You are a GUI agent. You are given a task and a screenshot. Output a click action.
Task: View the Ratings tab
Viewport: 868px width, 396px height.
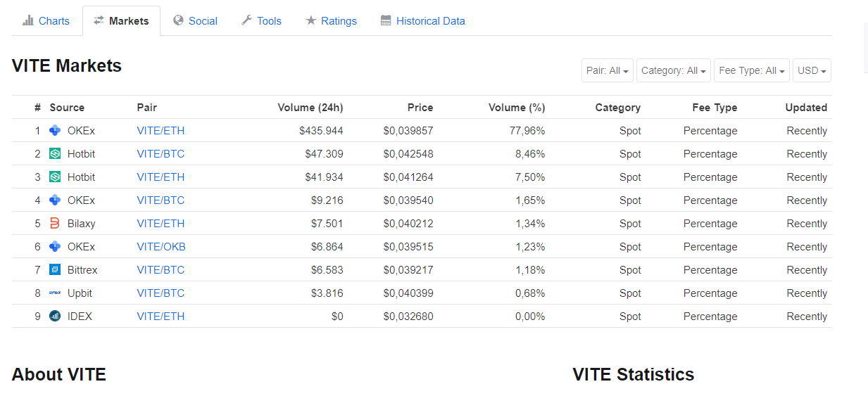(331, 20)
